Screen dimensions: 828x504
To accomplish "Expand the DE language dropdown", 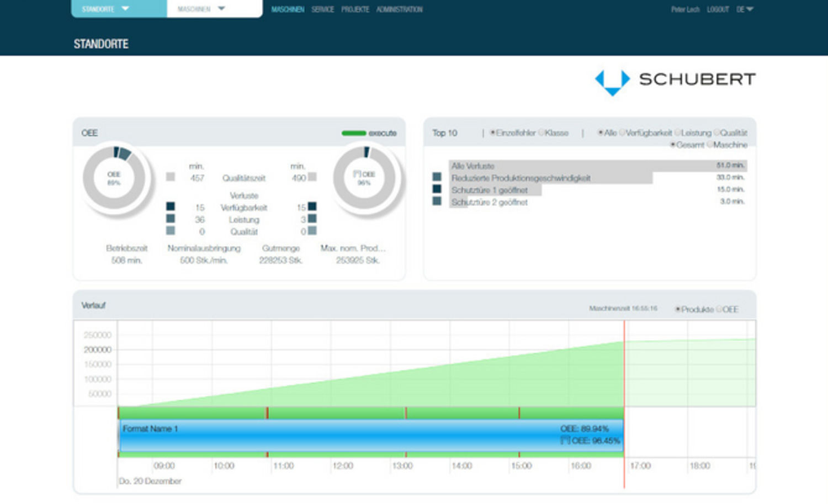I will coord(745,9).
